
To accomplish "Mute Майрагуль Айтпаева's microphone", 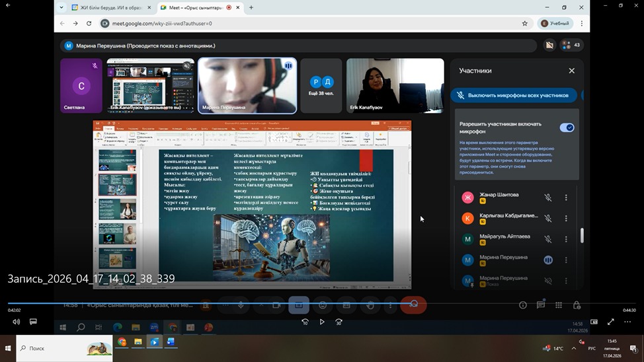I will coord(547,239).
